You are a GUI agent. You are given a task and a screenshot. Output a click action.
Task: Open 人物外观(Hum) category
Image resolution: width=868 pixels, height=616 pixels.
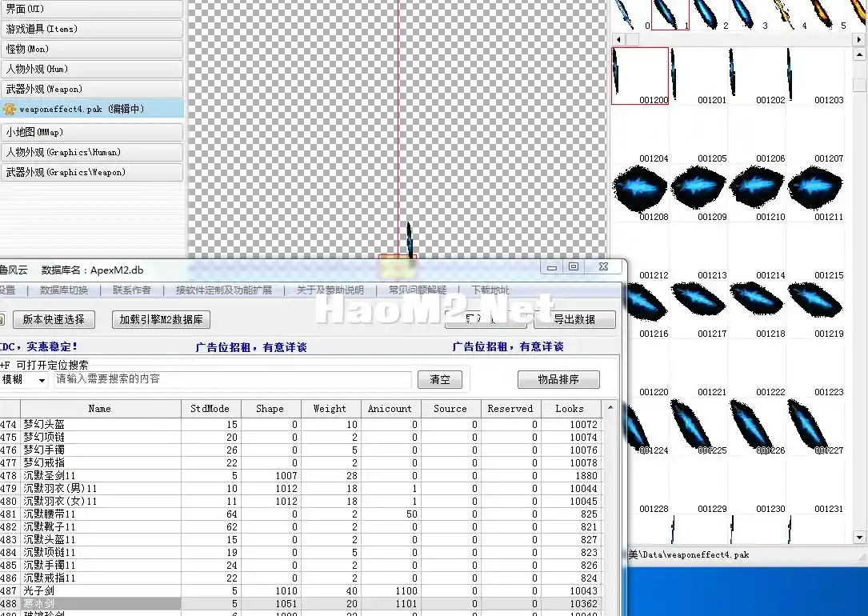click(x=92, y=69)
